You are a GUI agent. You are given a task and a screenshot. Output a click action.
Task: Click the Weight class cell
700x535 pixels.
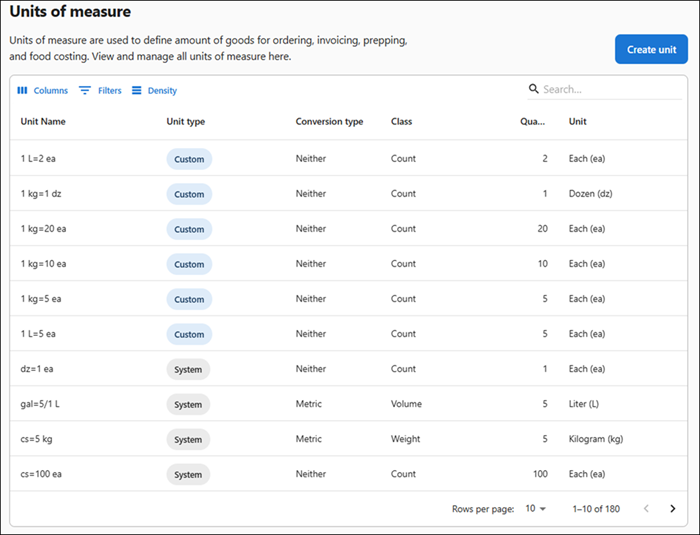pyautogui.click(x=405, y=439)
